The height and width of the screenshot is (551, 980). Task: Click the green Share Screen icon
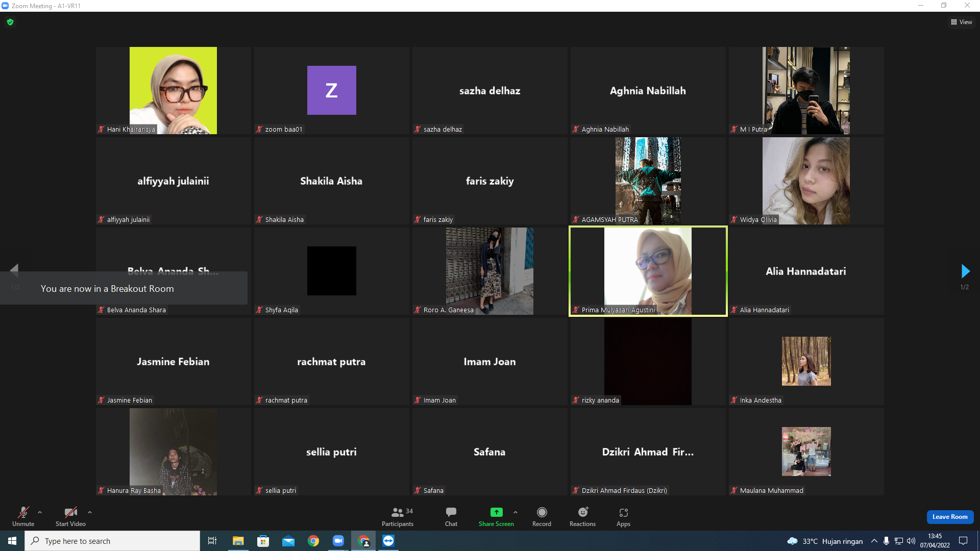pos(496,512)
